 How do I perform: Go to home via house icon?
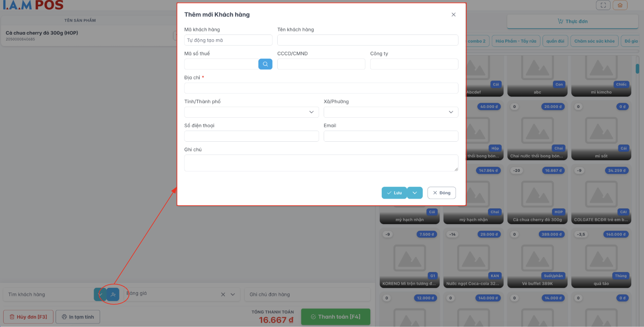click(620, 5)
